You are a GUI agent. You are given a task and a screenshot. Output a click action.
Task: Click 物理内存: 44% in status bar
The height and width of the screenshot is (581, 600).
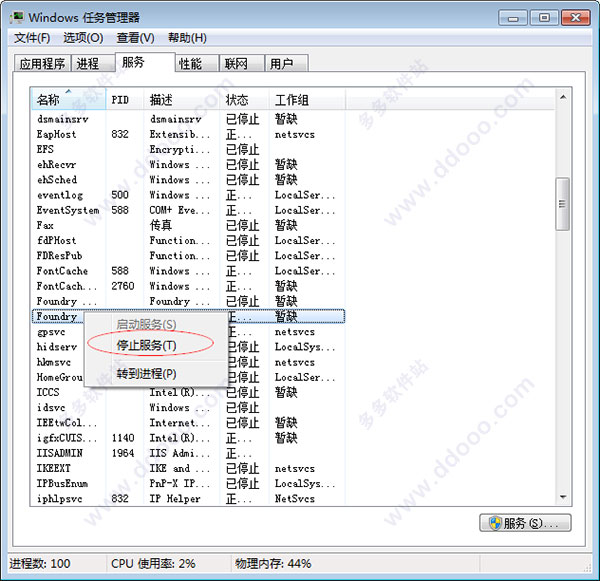273,563
